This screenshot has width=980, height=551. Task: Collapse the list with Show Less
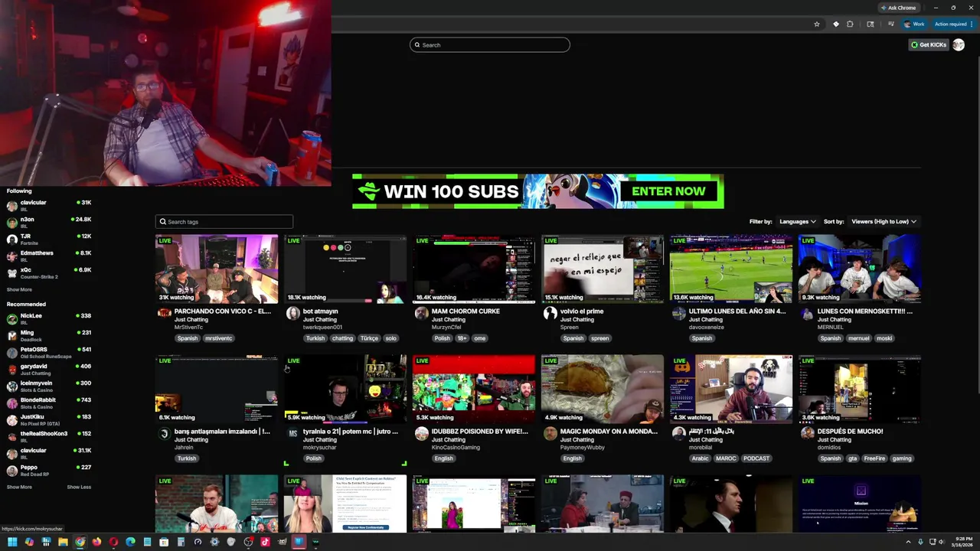79,487
